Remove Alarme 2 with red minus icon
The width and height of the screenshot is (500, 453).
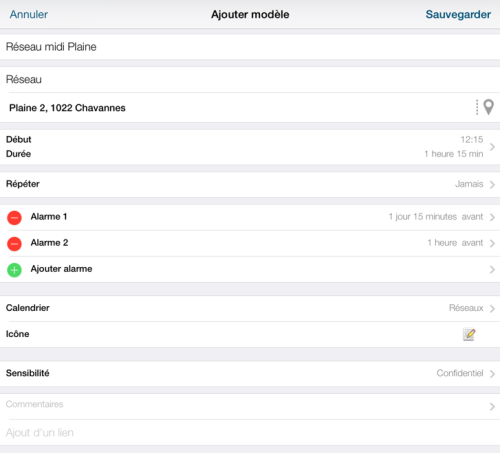pos(14,244)
